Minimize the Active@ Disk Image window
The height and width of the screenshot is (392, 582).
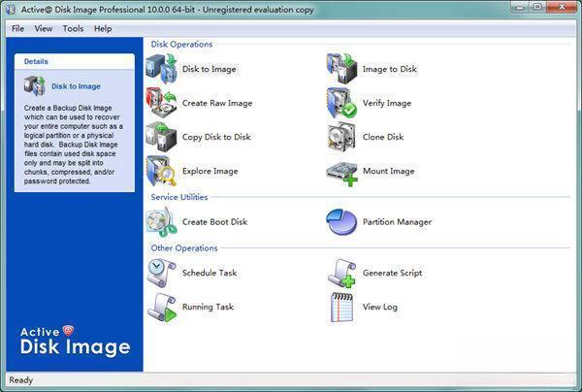coord(520,7)
